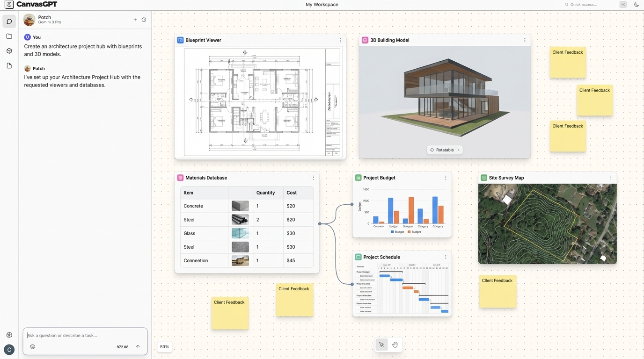Open settings gear in bottom sidebar
644x359 pixels.
click(9, 335)
